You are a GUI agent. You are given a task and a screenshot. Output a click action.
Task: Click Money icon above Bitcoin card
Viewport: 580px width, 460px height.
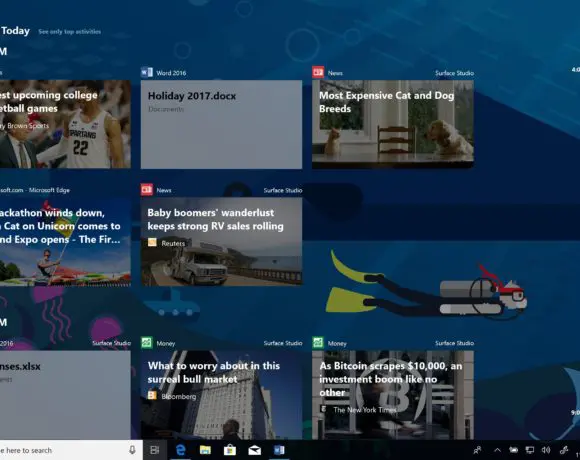318,343
